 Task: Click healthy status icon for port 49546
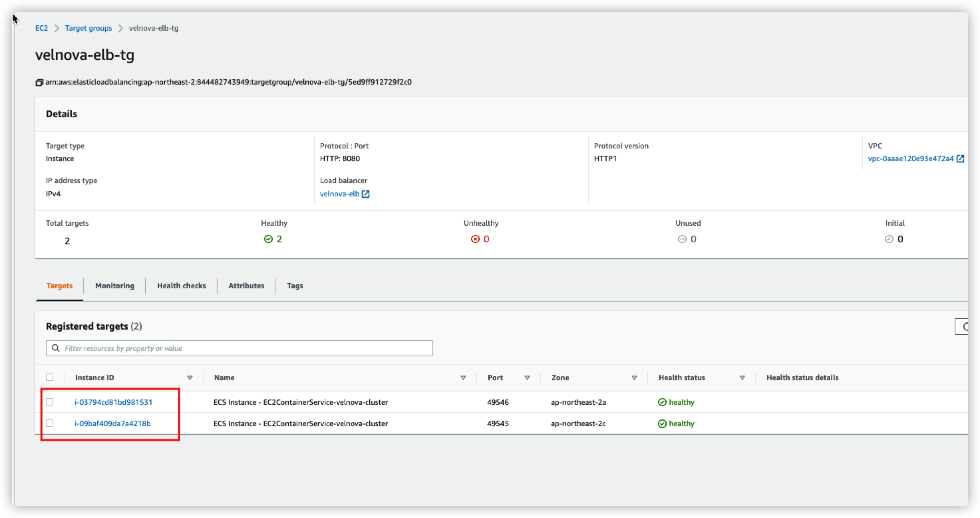662,402
